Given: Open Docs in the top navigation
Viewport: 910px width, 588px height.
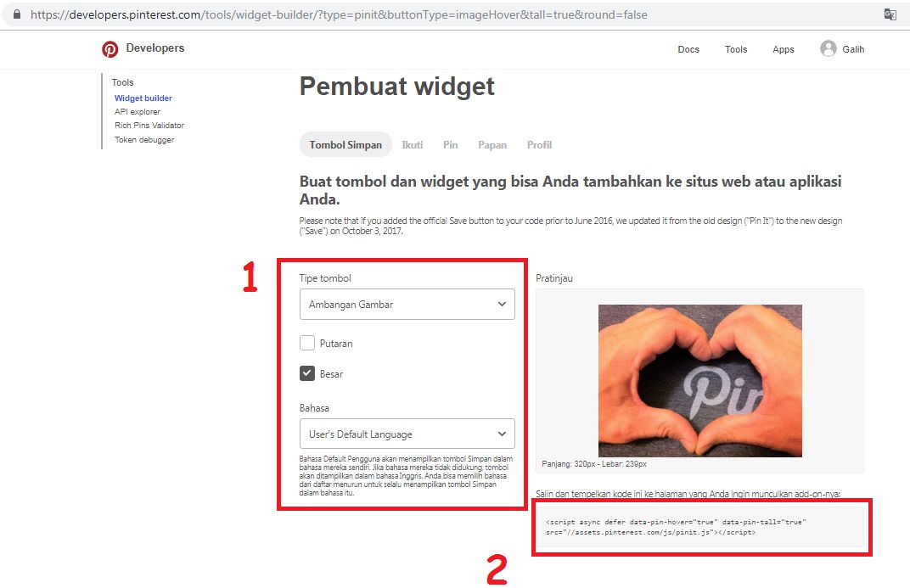Looking at the screenshot, I should 688,49.
